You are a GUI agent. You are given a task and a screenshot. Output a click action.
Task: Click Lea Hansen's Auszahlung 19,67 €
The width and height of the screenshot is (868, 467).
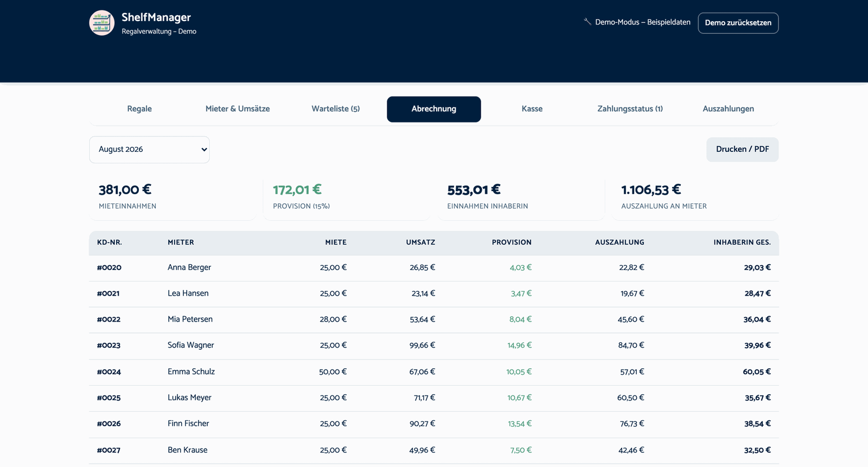point(633,293)
